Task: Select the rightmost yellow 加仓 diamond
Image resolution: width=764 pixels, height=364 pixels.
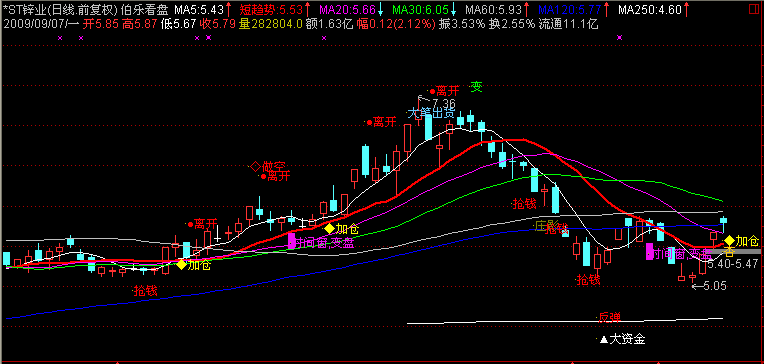Action: tap(729, 241)
